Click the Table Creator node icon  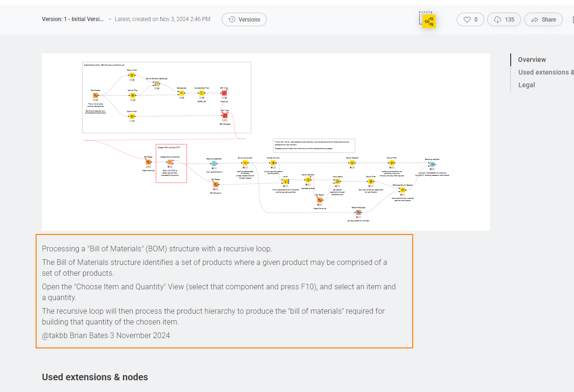96,95
